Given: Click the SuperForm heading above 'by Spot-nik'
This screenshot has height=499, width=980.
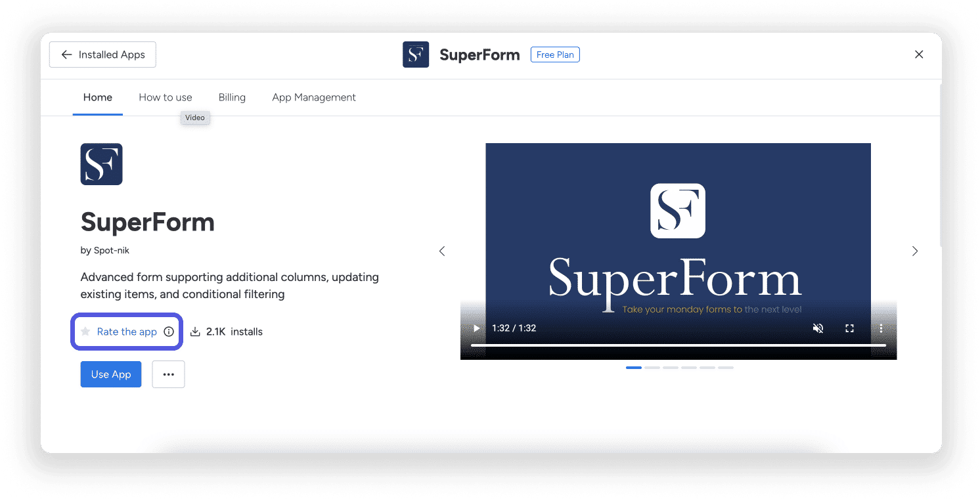Looking at the screenshot, I should coord(148,223).
